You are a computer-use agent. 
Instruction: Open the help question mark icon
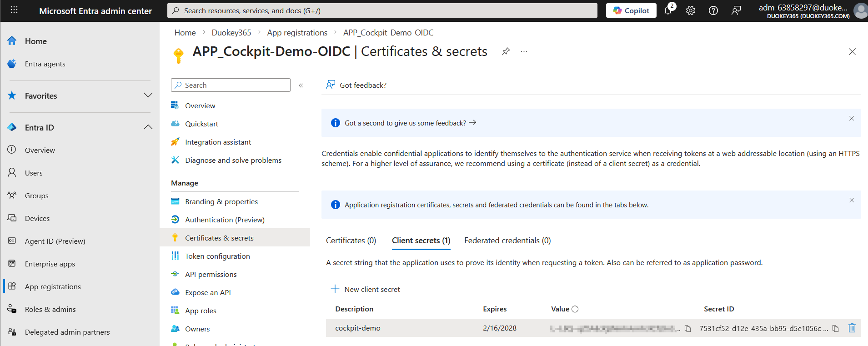[713, 10]
